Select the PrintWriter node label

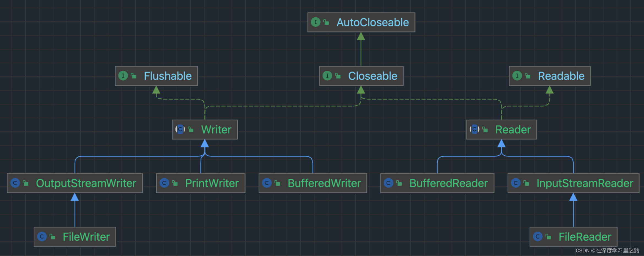click(x=212, y=183)
